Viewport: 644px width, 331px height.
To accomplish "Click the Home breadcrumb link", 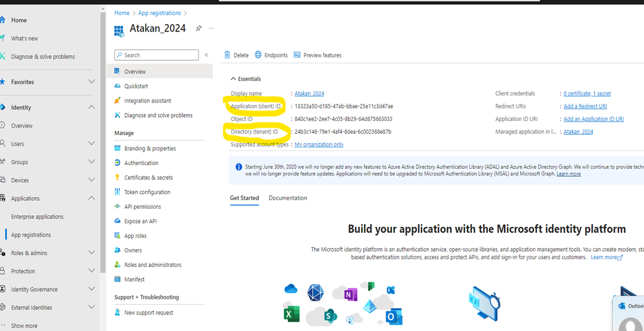I will tap(122, 13).
